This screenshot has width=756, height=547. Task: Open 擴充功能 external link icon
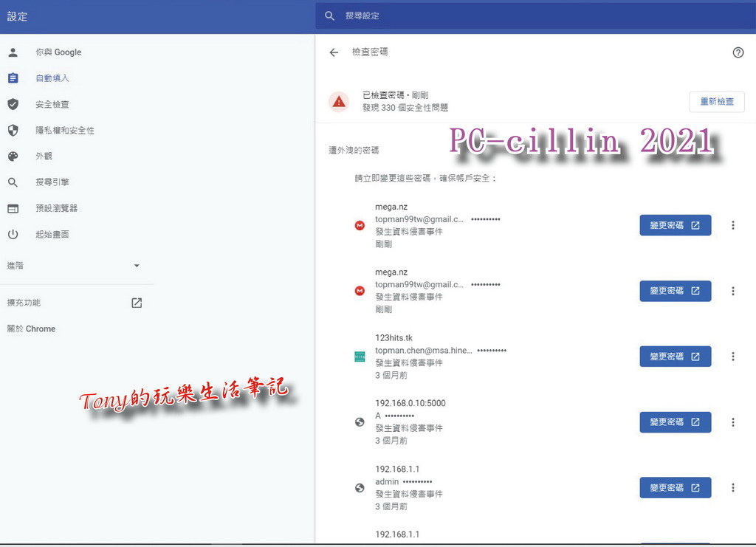click(x=137, y=303)
